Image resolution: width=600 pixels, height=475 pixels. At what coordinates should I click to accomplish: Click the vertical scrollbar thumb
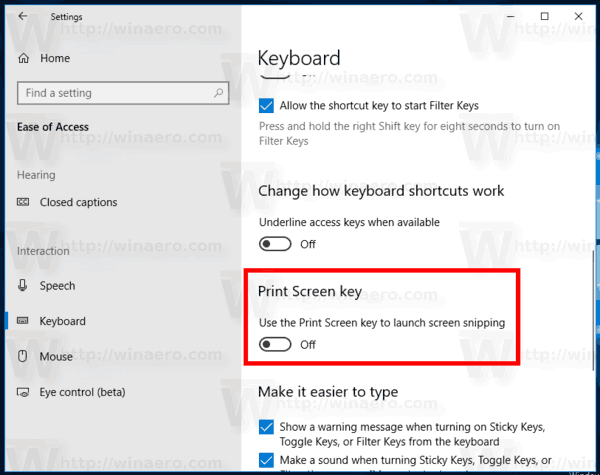[593, 310]
